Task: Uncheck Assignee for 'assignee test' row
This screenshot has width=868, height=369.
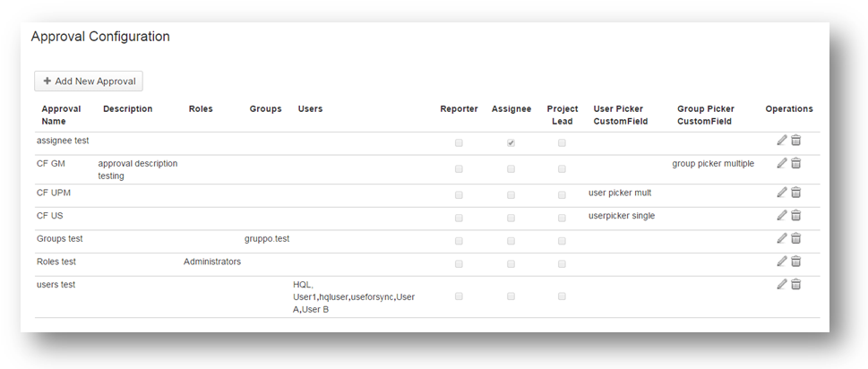Action: (511, 142)
